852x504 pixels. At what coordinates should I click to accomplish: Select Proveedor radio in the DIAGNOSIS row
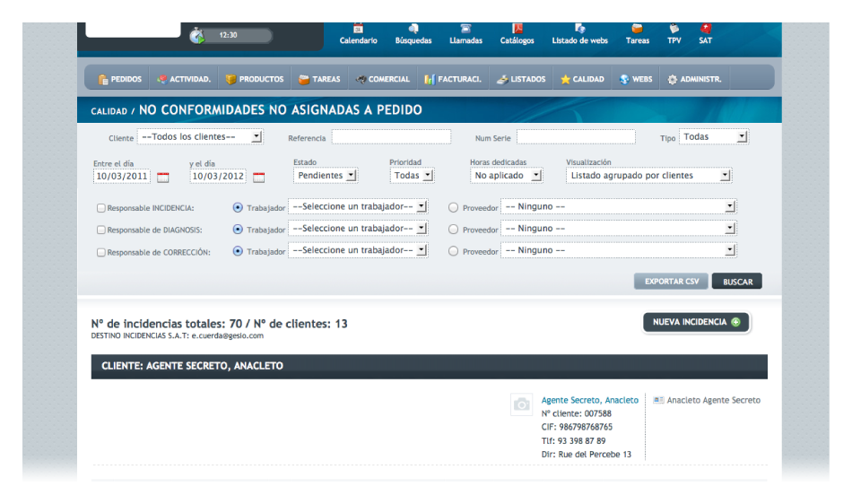click(453, 230)
